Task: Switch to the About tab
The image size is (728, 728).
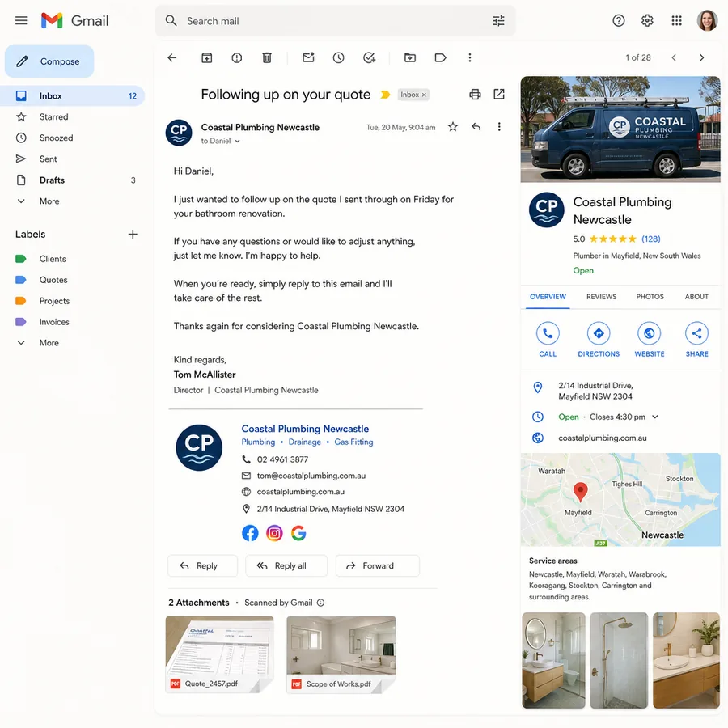Action: (696, 297)
